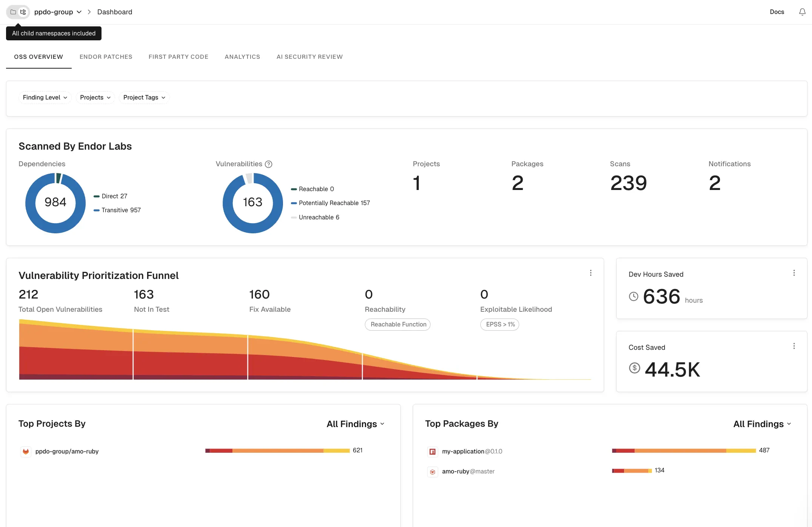The image size is (812, 527).
Task: Click the Projects count of 1
Action: tap(417, 183)
